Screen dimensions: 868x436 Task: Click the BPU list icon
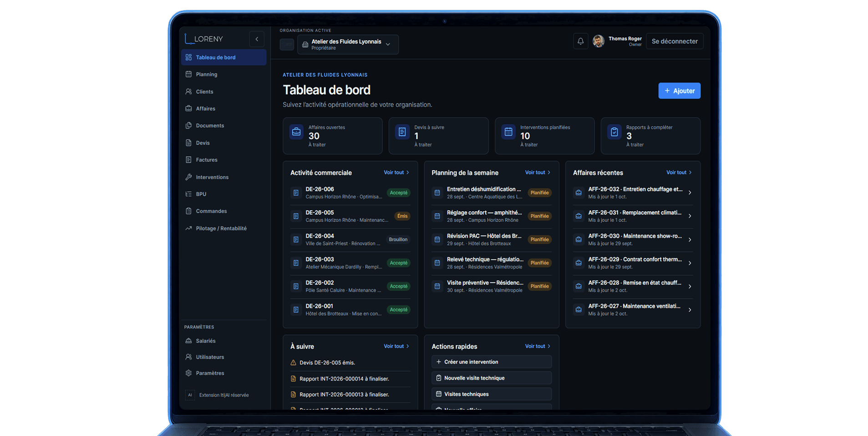click(x=188, y=194)
